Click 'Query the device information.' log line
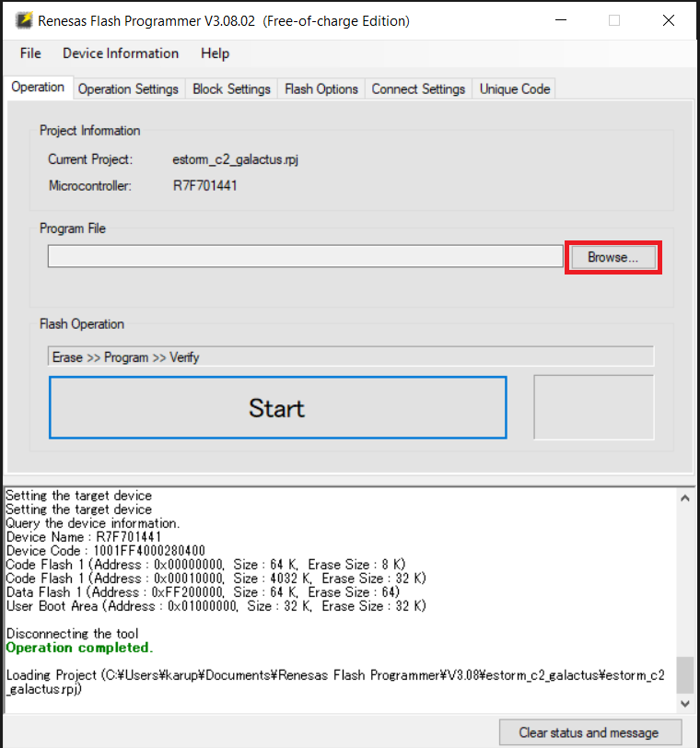The width and height of the screenshot is (700, 748). click(x=92, y=523)
